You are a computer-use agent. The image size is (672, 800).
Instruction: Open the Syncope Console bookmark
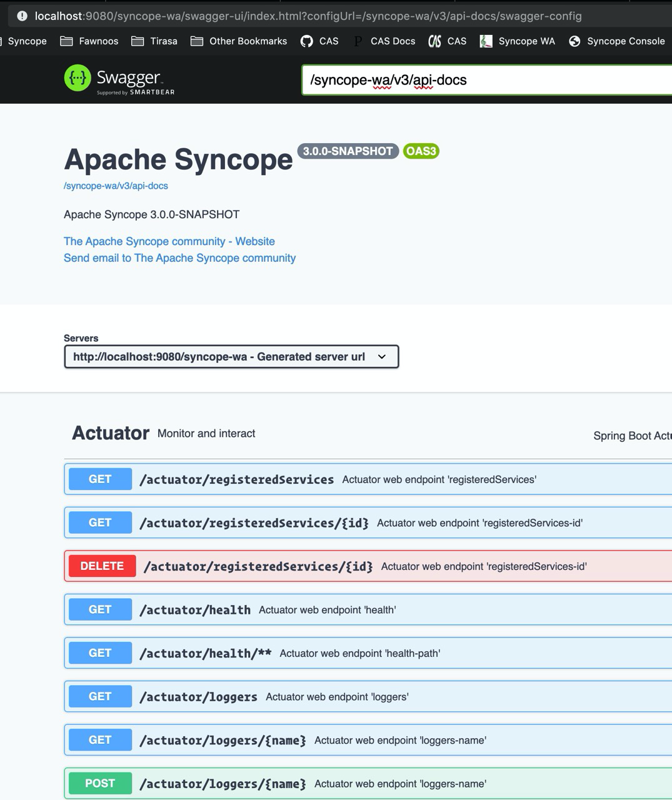617,41
